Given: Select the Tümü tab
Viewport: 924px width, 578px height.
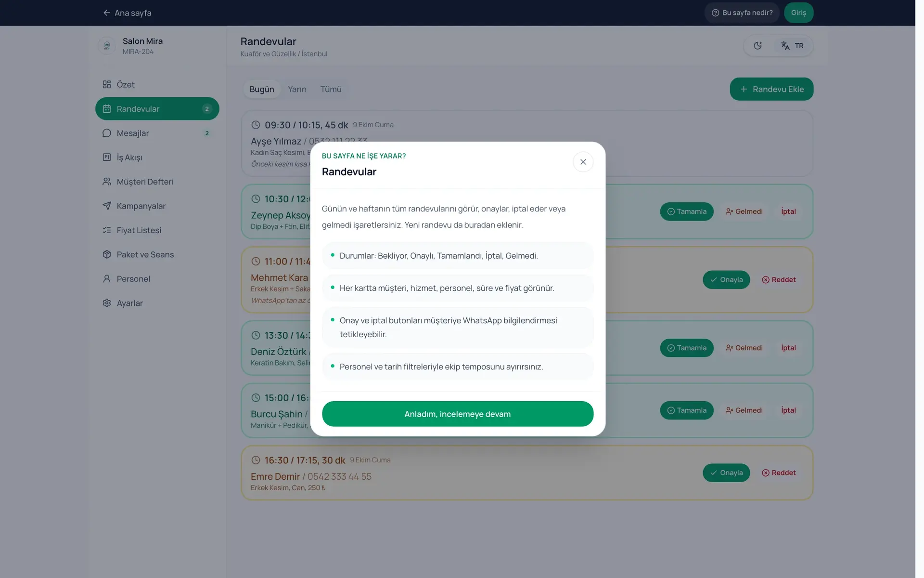Looking at the screenshot, I should [x=331, y=89].
